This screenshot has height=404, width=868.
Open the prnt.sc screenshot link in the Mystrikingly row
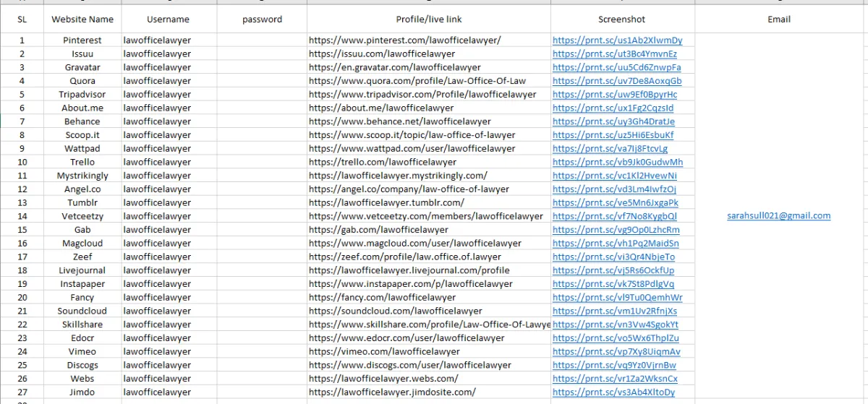615,176
